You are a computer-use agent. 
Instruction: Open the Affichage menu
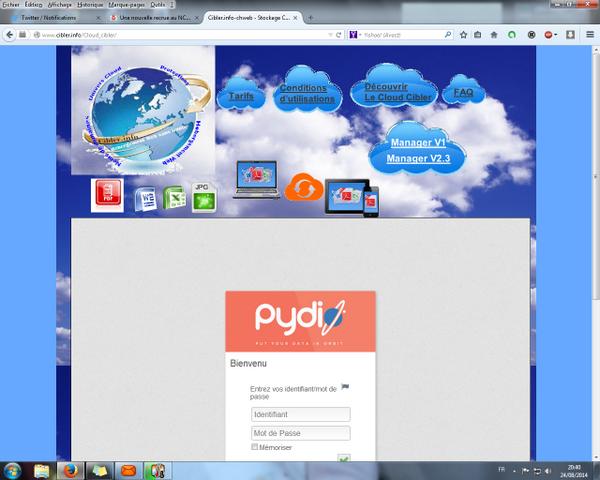[60, 5]
